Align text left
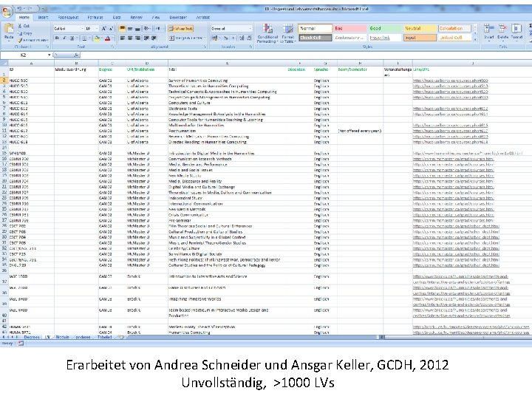Image resolution: width=532 pixels, height=399 pixels. tap(123, 38)
